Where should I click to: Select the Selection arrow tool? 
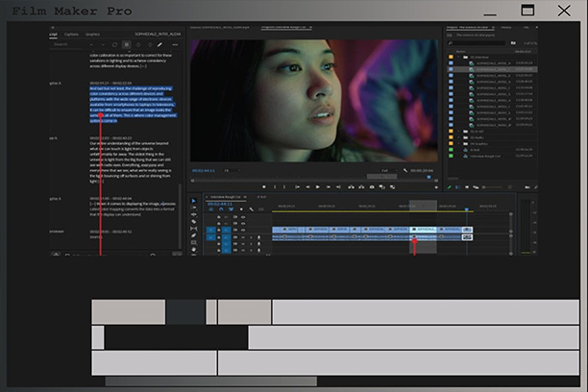pyautogui.click(x=193, y=202)
